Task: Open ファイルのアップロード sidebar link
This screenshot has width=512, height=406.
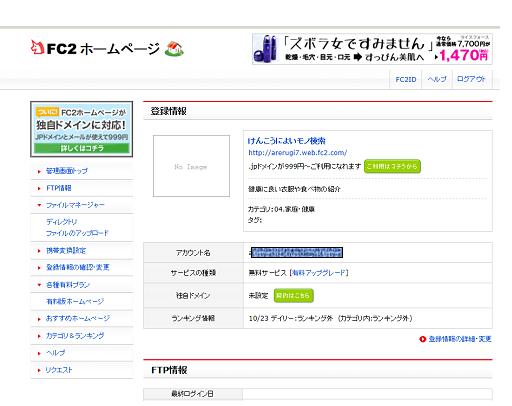Action: click(x=77, y=233)
